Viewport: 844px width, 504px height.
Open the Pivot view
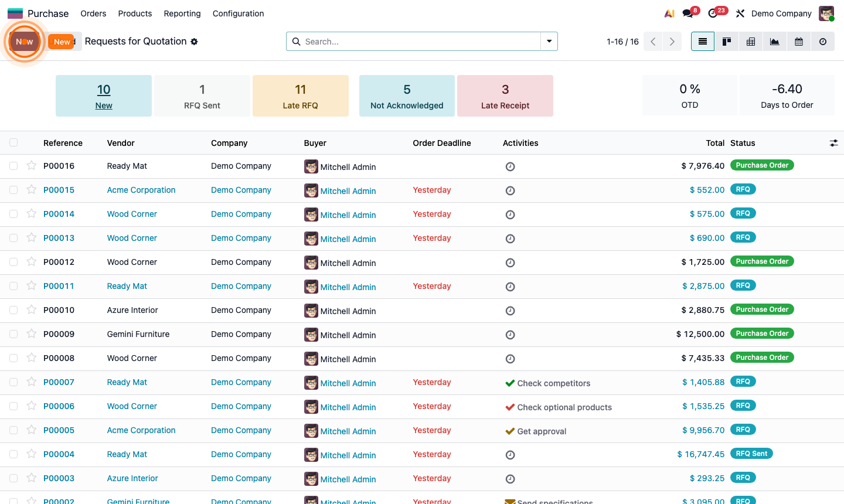(x=750, y=42)
